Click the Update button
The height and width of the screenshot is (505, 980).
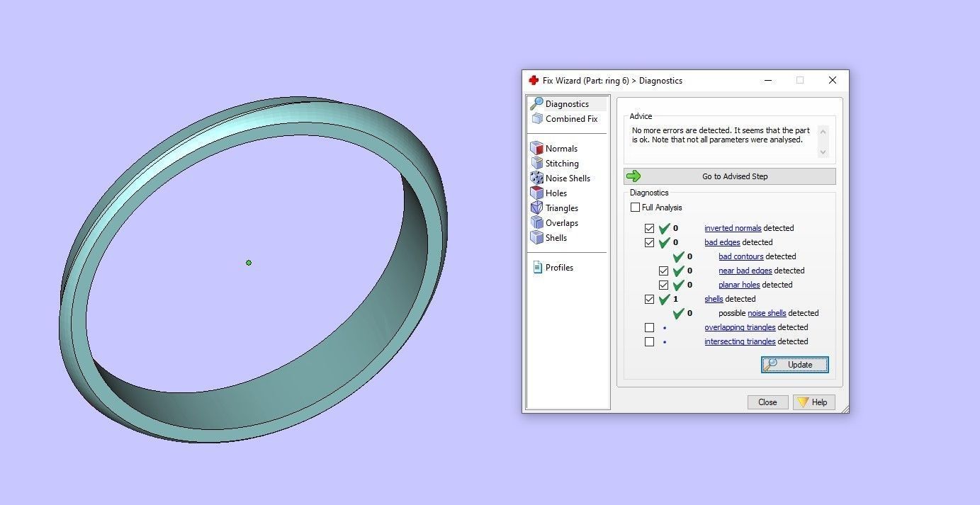(795, 365)
